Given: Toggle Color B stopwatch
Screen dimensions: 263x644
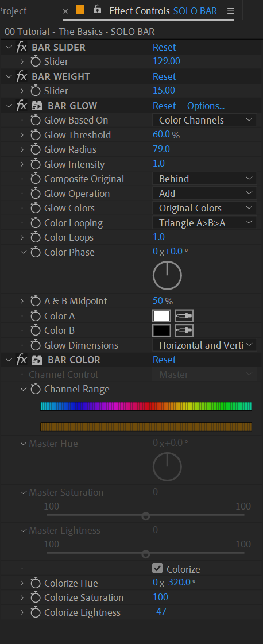Looking at the screenshot, I should [x=36, y=331].
